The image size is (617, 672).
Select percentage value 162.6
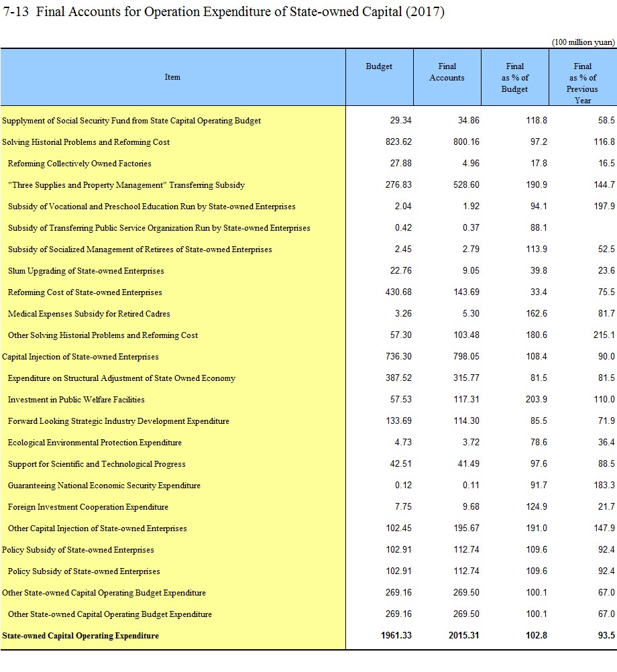[x=537, y=313]
